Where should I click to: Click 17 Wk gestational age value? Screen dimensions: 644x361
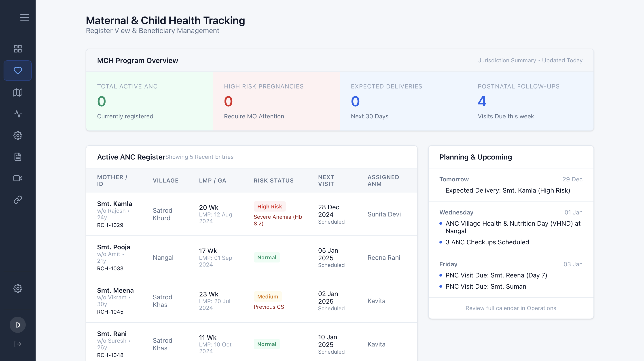click(x=208, y=251)
